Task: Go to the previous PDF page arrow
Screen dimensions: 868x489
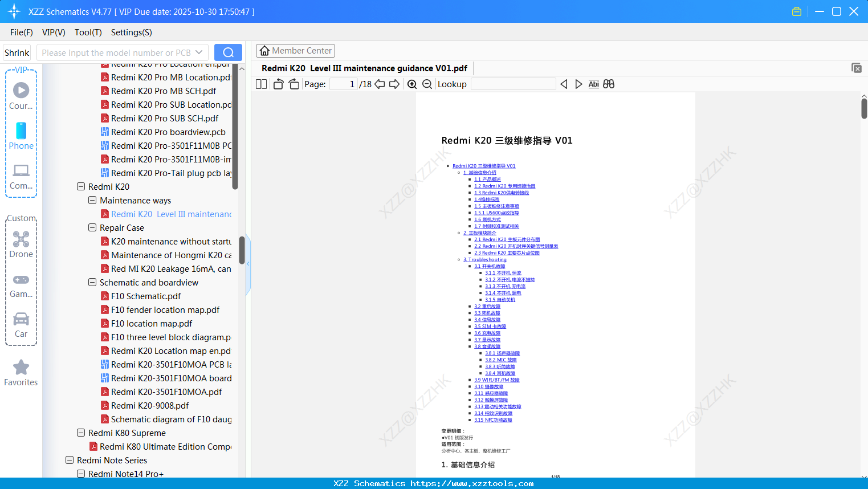Action: coord(380,84)
